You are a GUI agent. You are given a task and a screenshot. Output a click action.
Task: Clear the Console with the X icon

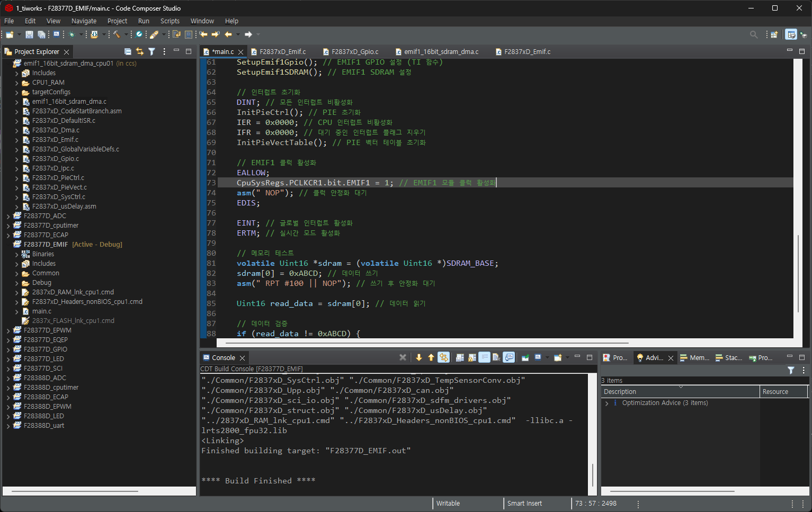pos(403,357)
